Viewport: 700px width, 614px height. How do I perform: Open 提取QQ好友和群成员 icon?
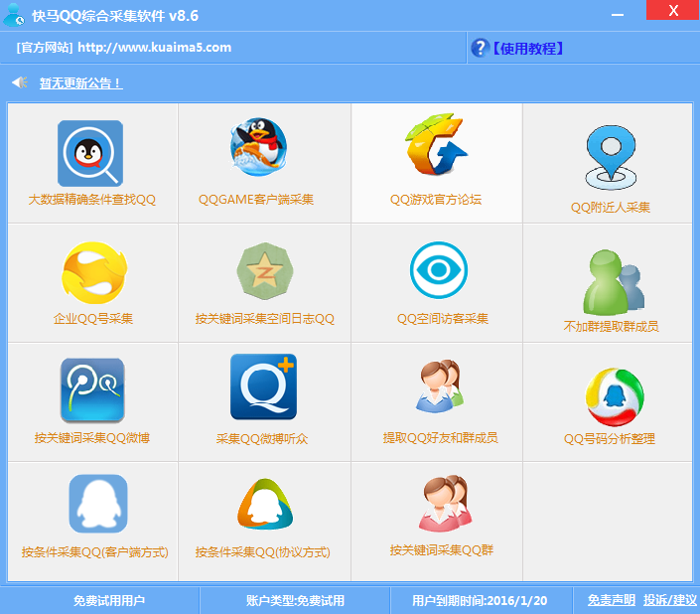tap(438, 387)
